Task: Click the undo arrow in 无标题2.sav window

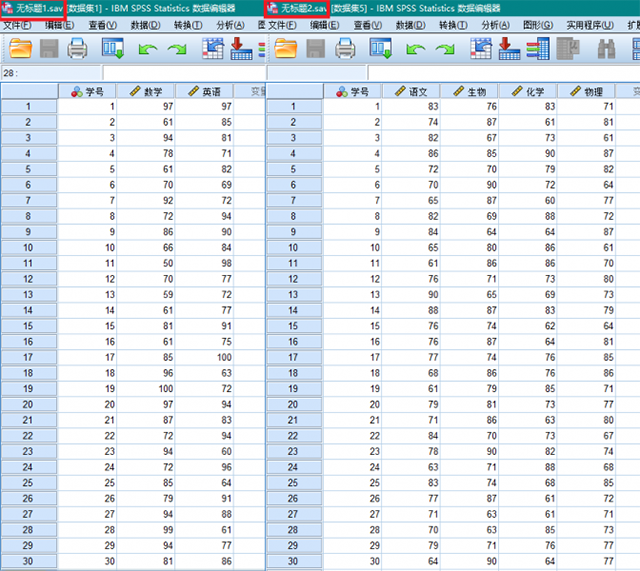Action: click(416, 49)
